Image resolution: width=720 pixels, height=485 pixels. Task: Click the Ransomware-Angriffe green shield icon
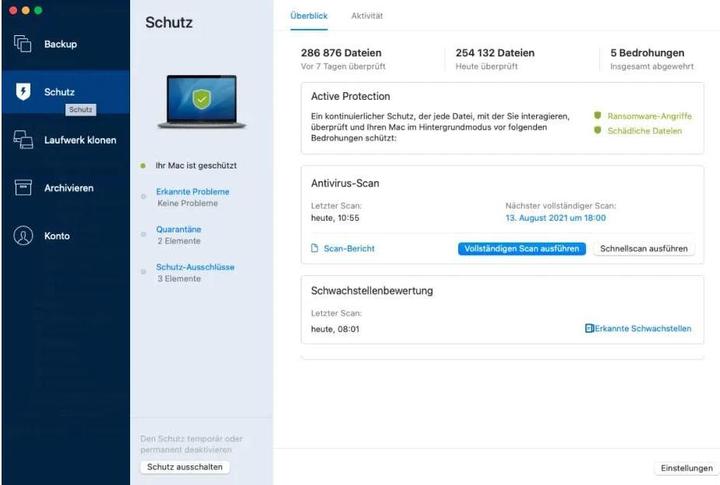[597, 115]
